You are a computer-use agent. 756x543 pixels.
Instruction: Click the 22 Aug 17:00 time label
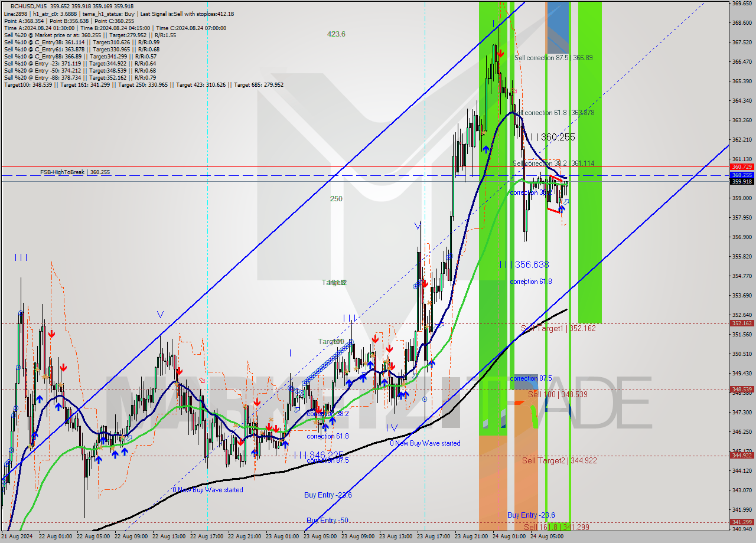pyautogui.click(x=207, y=537)
